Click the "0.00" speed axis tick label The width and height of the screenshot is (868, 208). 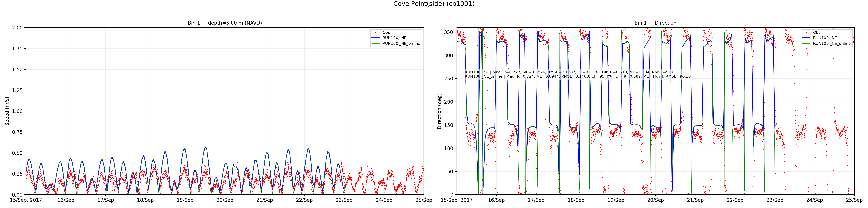[18, 194]
